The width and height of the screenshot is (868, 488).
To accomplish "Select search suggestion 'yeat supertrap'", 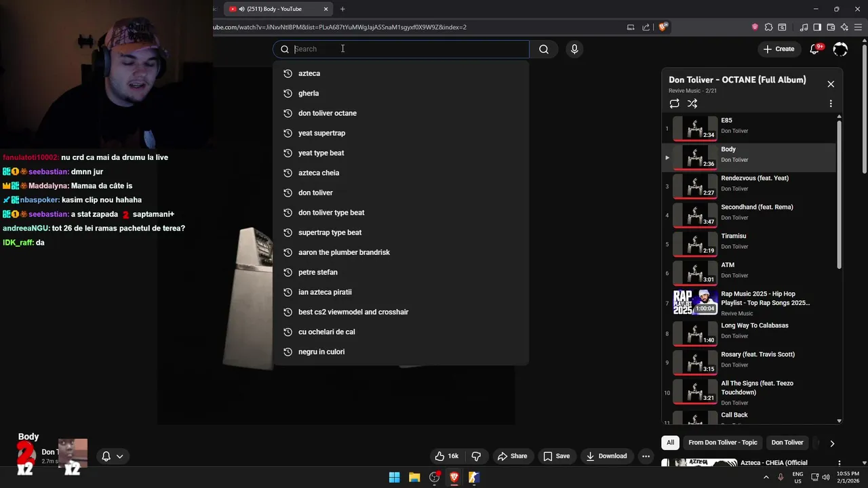I will click(401, 133).
